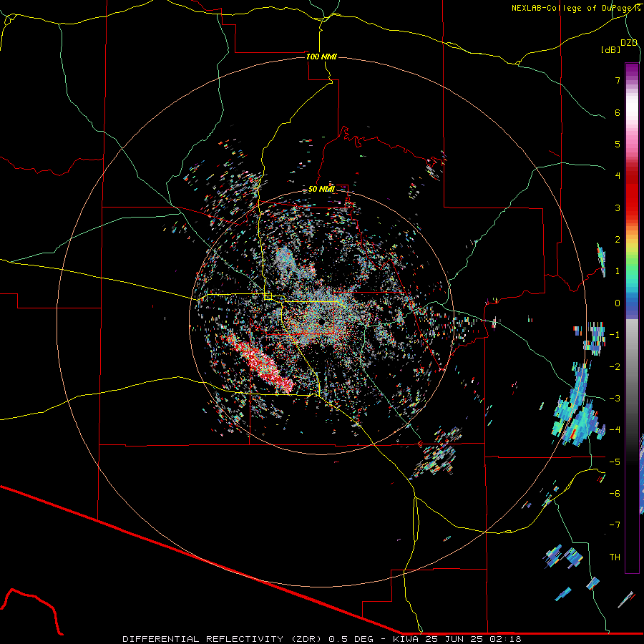
Task: Click the small yellow radar site square
Action: [268, 296]
